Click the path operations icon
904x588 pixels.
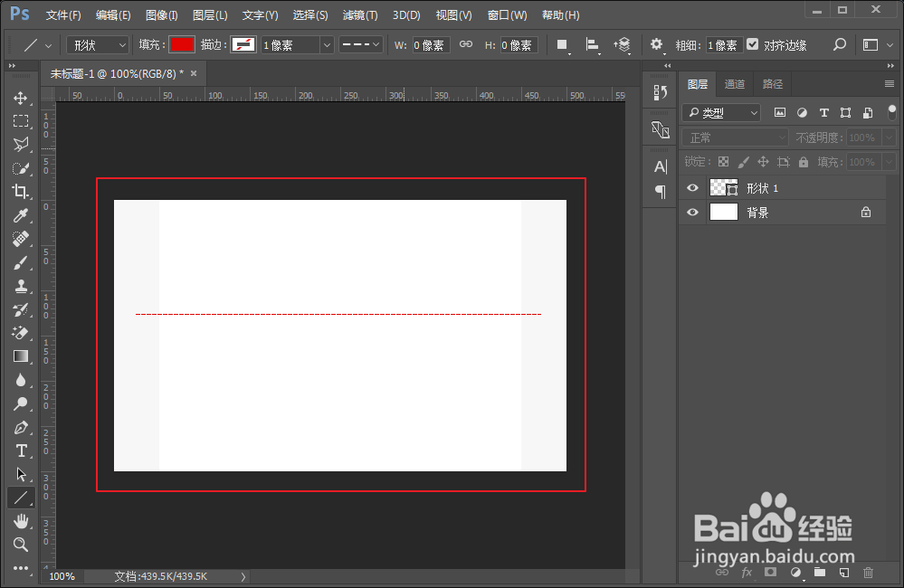coord(562,45)
